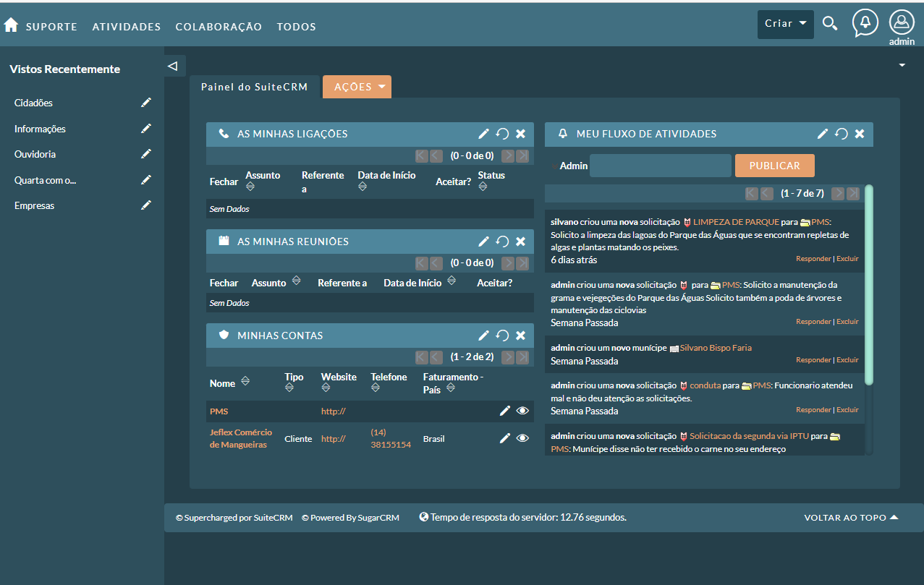
Task: Open the ATIVIDADES menu
Action: click(127, 27)
